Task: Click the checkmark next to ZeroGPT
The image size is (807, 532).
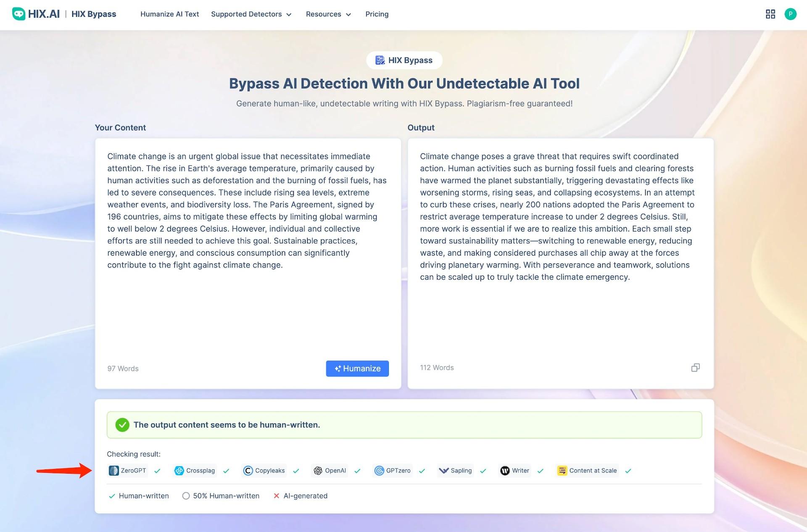Action: 157,471
